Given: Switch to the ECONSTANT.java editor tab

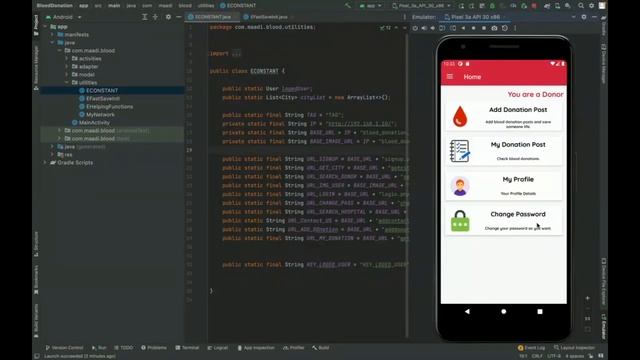Looking at the screenshot, I should pyautogui.click(x=213, y=17).
